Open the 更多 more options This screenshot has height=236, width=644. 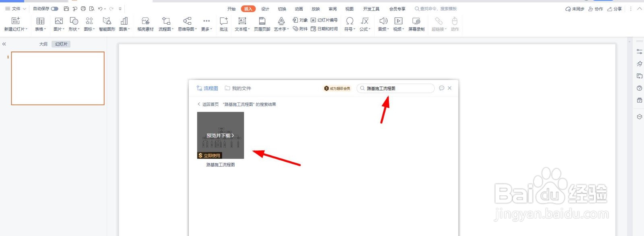click(206, 24)
